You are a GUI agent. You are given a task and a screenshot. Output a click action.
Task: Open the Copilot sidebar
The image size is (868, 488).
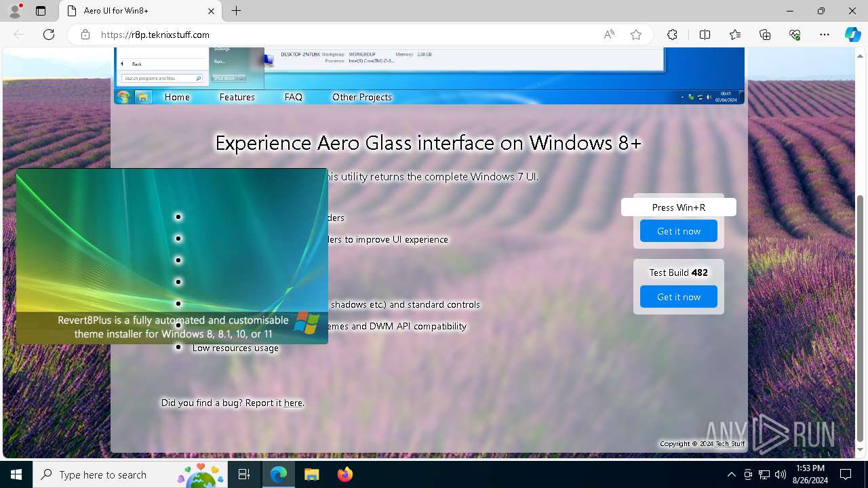(x=852, y=35)
